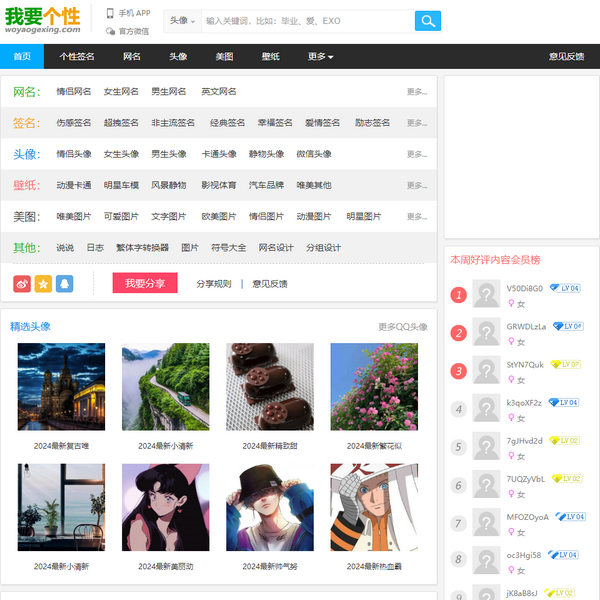Screen dimensions: 600x600
Task: Share via the red Weibo icon
Action: [x=22, y=284]
